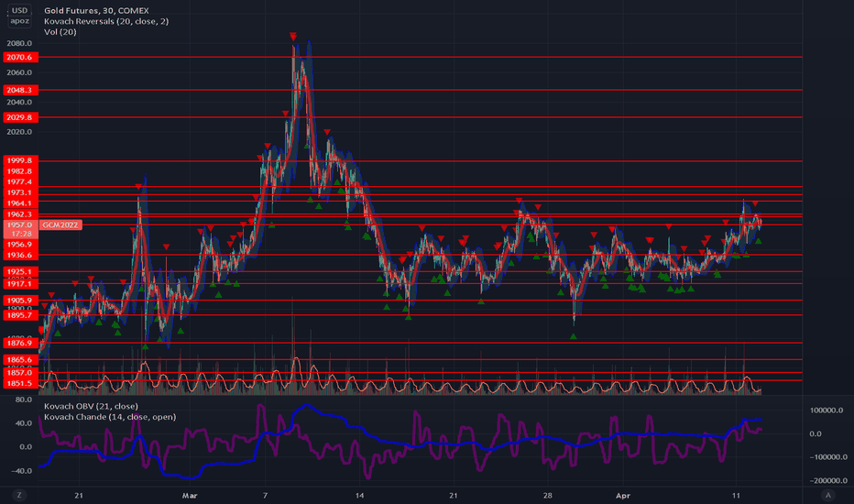
Task: Select the Vol (20) indicator legend
Action: point(60,31)
